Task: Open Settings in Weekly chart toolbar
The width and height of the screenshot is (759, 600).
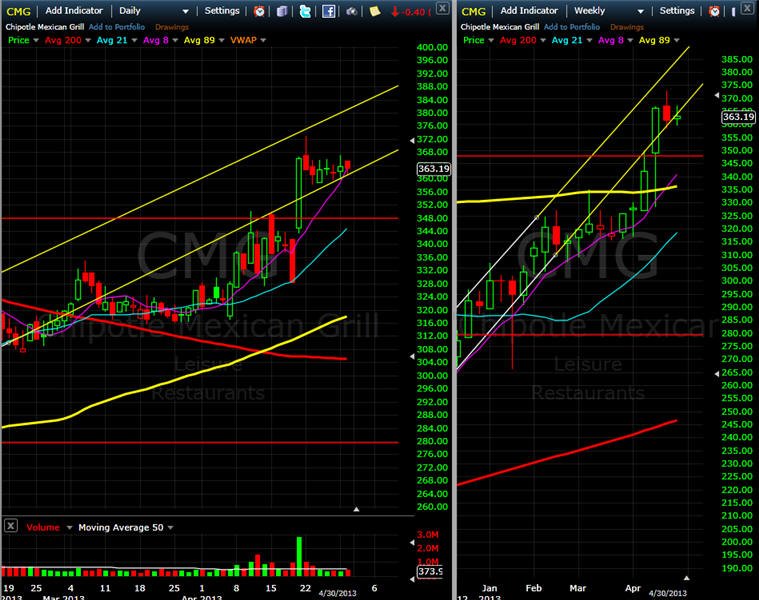Action: pos(677,11)
